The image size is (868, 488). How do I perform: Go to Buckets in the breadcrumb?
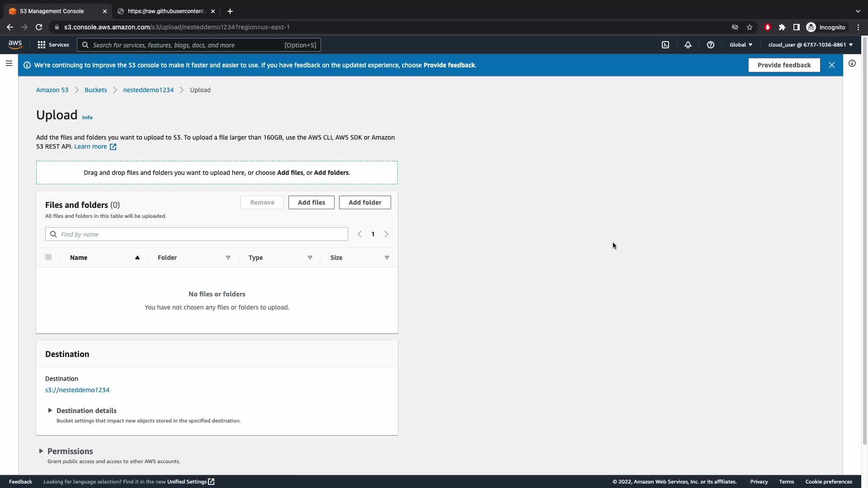(x=95, y=90)
